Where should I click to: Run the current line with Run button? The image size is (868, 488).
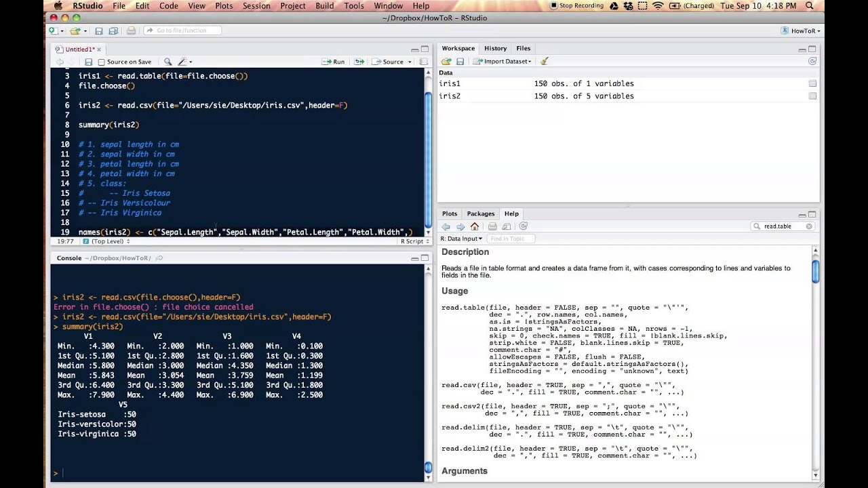(334, 62)
